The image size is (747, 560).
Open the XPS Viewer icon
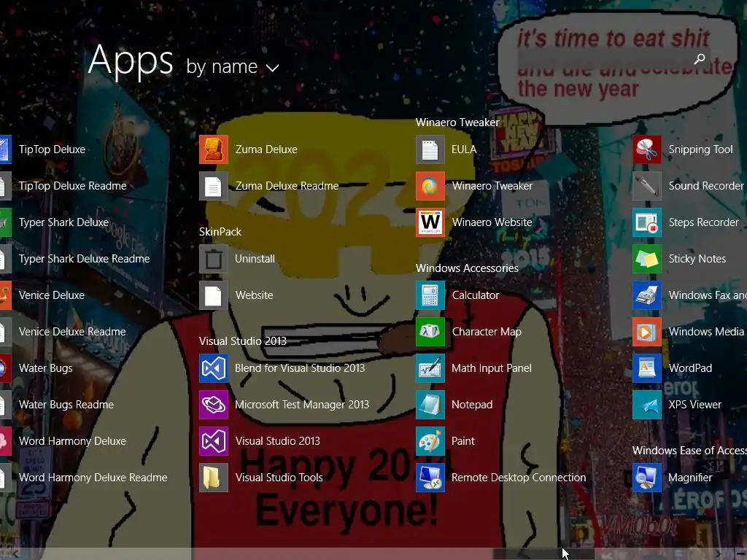click(647, 405)
